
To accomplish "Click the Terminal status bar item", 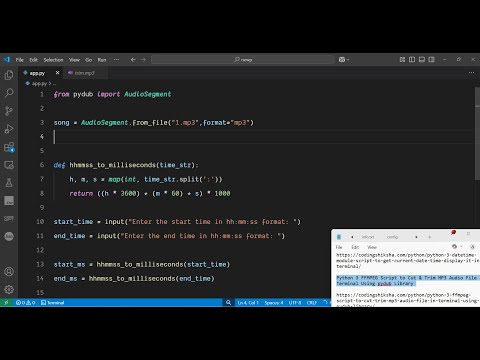I will [x=53, y=303].
